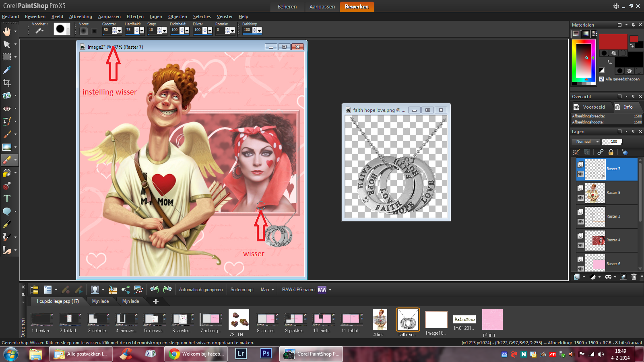The height and width of the screenshot is (362, 644).
Task: Open Photoshop from the Windows taskbar
Action: tap(266, 354)
